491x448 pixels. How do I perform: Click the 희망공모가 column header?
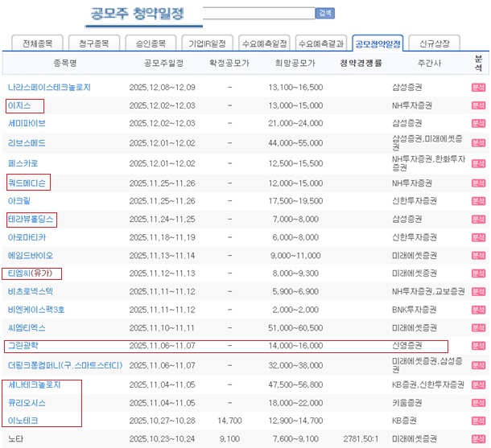295,64
